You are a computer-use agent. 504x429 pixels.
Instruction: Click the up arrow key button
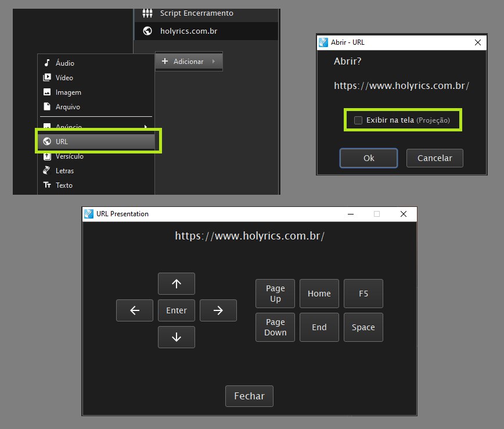[x=177, y=284]
